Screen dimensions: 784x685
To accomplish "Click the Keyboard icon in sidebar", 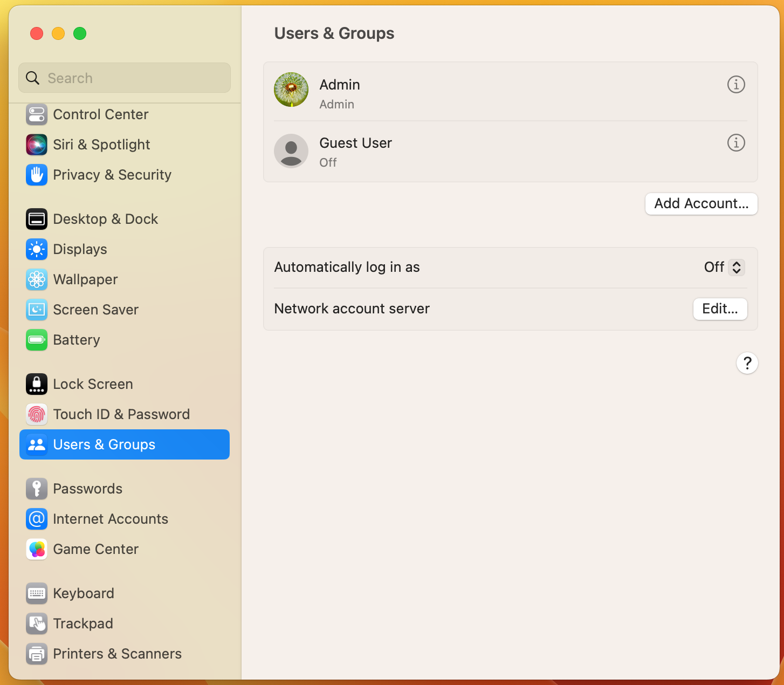I will pyautogui.click(x=37, y=593).
